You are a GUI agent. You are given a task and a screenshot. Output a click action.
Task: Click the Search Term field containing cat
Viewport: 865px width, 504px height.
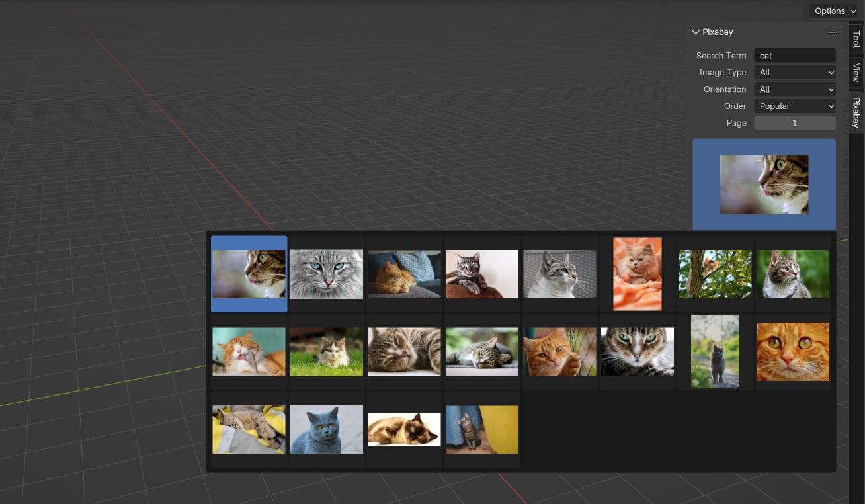tap(795, 56)
